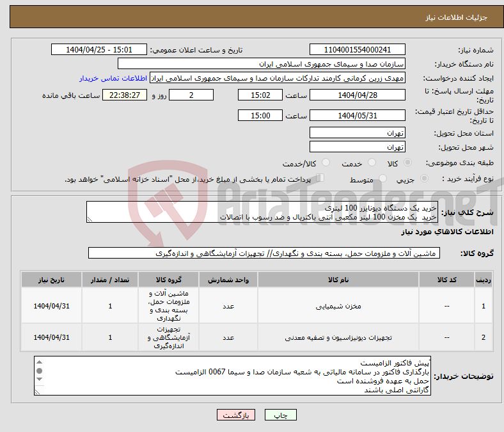Click the buyer notes scrollbar down arrow
The image size is (504, 432).
(39, 380)
